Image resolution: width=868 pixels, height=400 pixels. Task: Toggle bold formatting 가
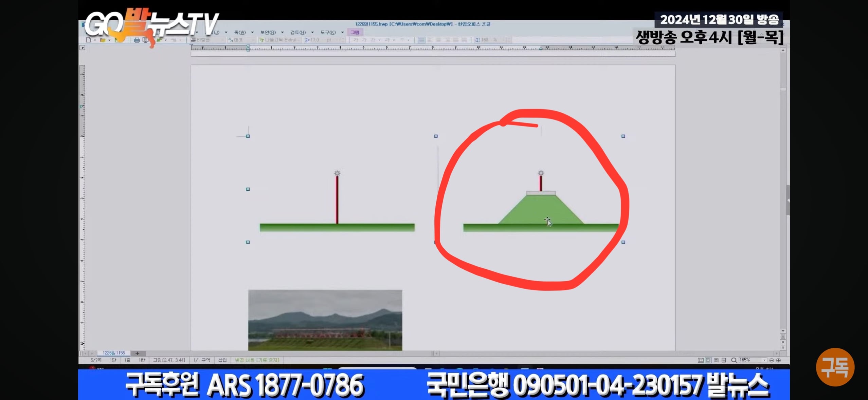pos(356,40)
